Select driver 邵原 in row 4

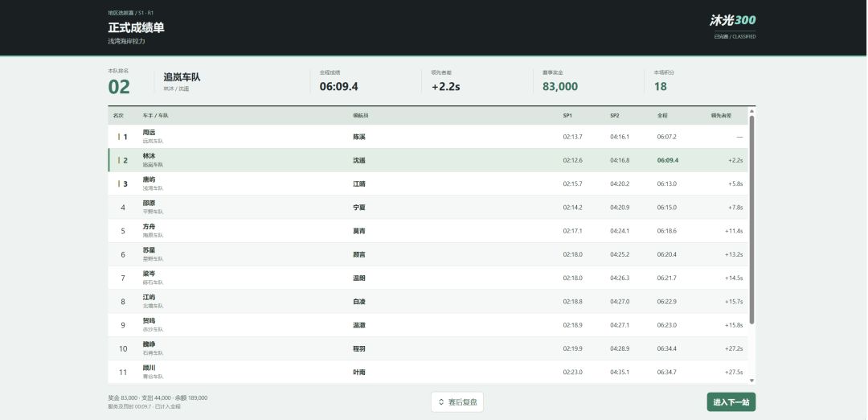(x=149, y=204)
